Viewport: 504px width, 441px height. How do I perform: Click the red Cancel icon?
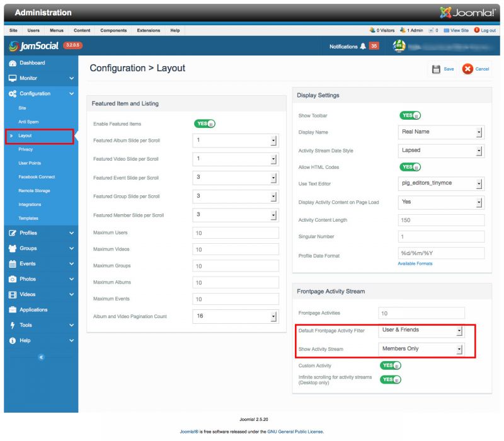(x=467, y=69)
